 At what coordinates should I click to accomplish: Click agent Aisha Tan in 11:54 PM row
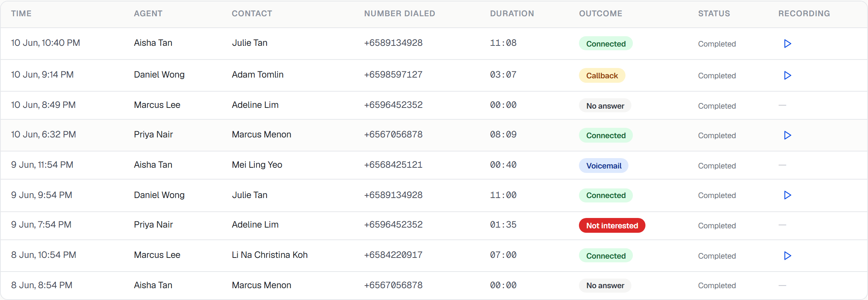(x=153, y=165)
